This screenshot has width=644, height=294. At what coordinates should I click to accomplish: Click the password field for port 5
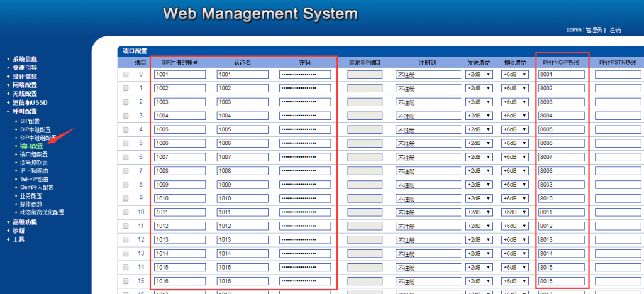305,143
